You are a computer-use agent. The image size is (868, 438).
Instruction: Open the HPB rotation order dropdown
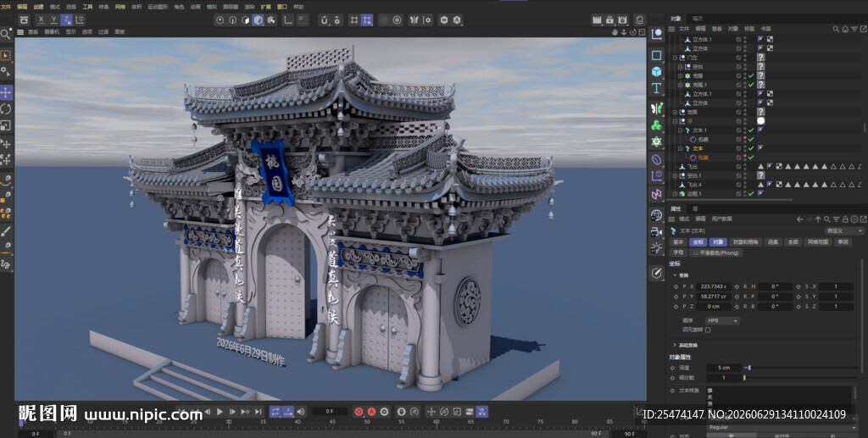pos(722,321)
